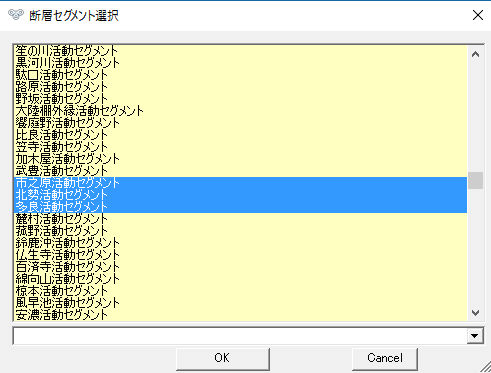Click the scrollbar up arrow
Viewport: 491px width, 373px height.
point(475,54)
